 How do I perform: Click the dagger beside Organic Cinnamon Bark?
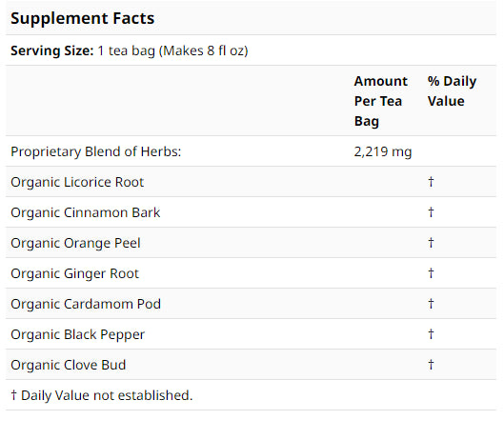tap(431, 212)
